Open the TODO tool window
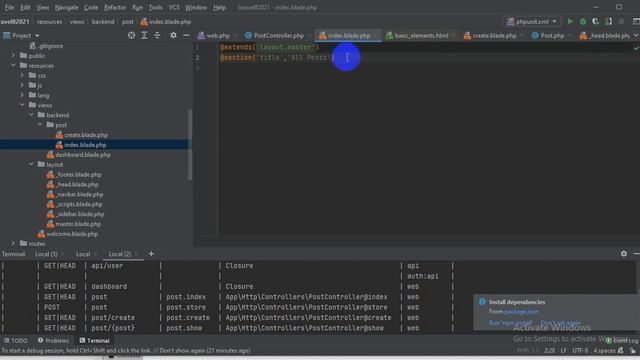The image size is (640, 360). (16, 340)
